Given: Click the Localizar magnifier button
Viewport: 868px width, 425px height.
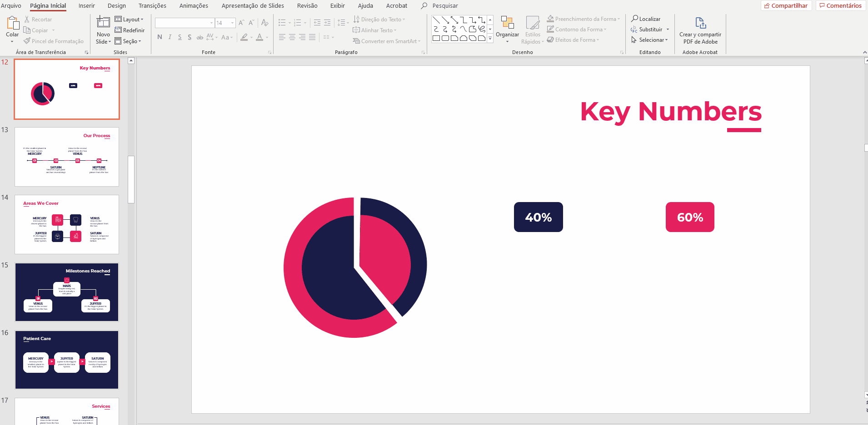Looking at the screenshot, I should (x=646, y=19).
